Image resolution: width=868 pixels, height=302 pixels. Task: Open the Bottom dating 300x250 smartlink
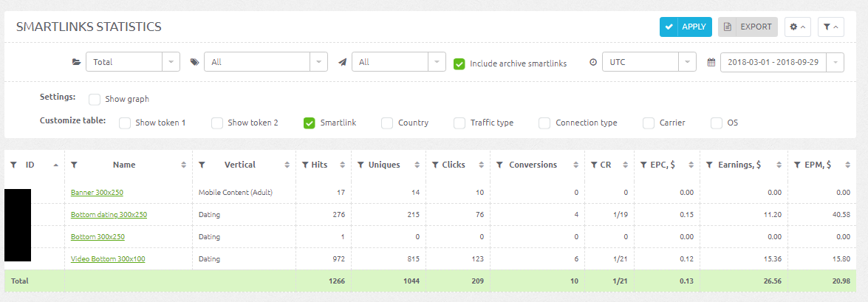click(x=109, y=215)
